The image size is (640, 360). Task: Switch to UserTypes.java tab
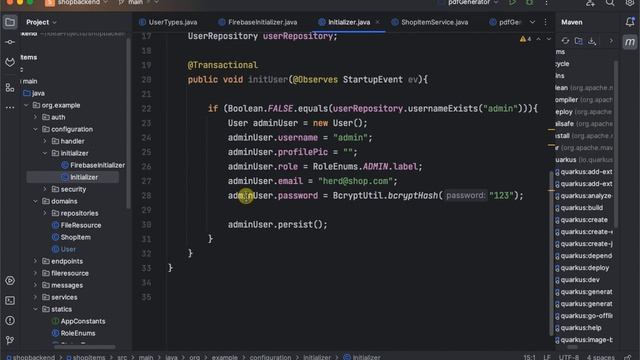click(x=168, y=22)
